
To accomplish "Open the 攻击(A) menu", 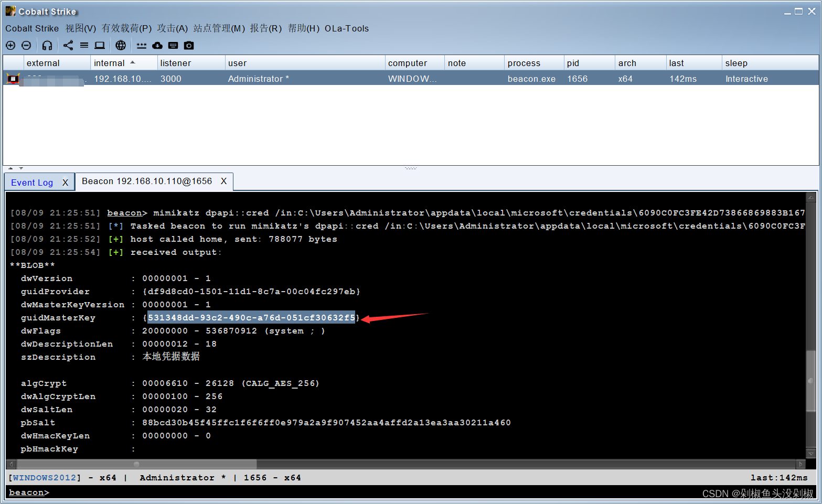I will pos(172,28).
